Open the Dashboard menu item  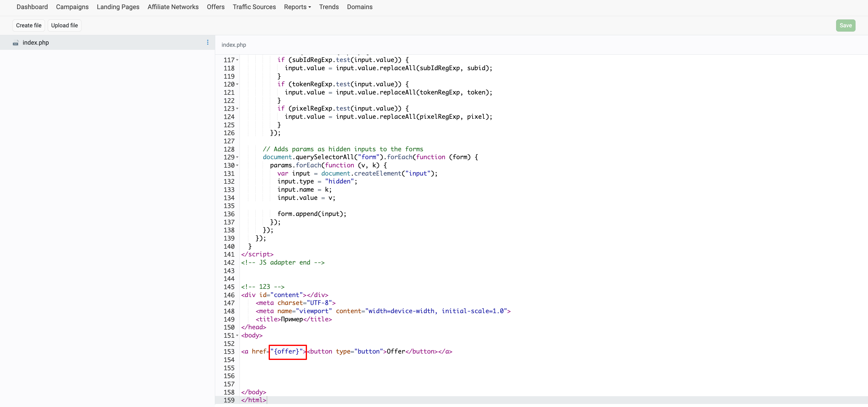coord(32,7)
